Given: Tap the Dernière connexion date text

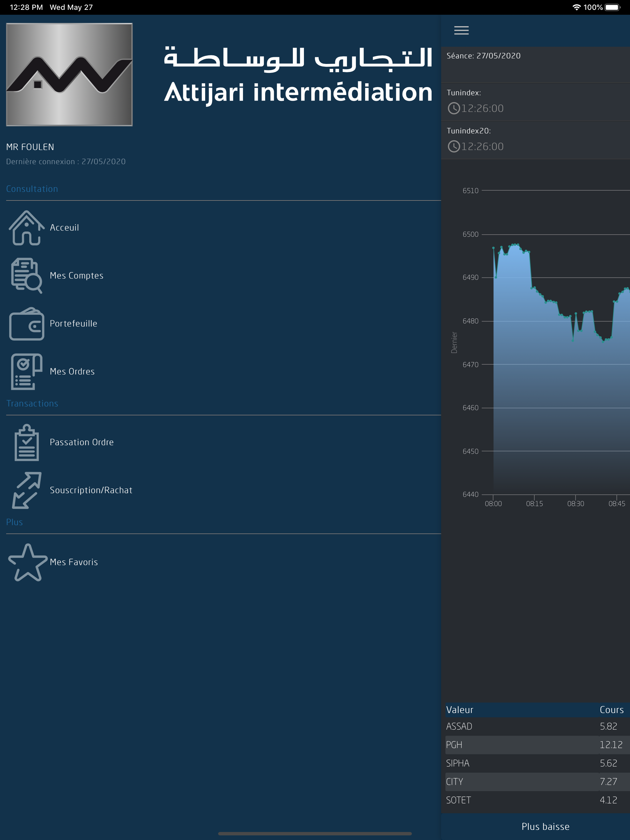Looking at the screenshot, I should coord(66,162).
